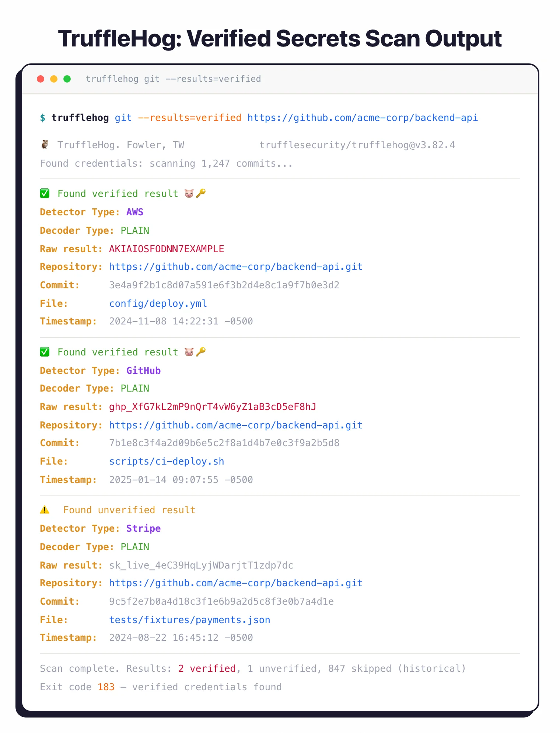
Task: Click the 'GitHub' detector type value
Action: point(143,371)
